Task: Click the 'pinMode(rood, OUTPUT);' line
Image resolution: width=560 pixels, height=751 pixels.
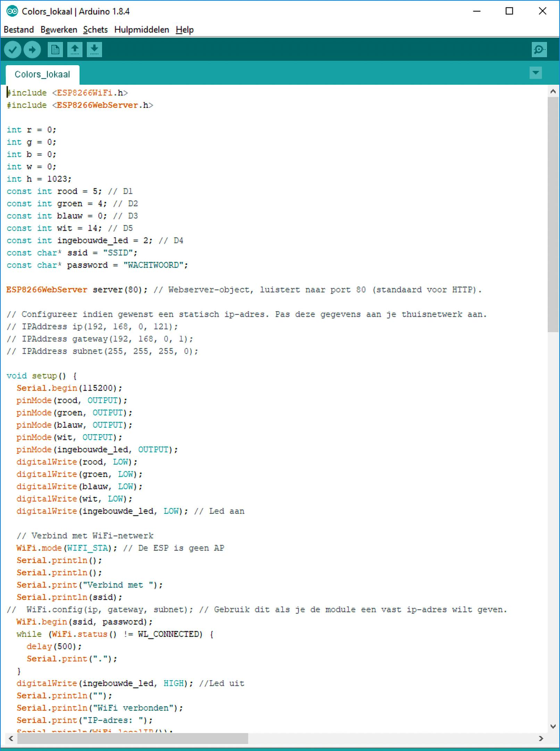Action: coord(72,401)
